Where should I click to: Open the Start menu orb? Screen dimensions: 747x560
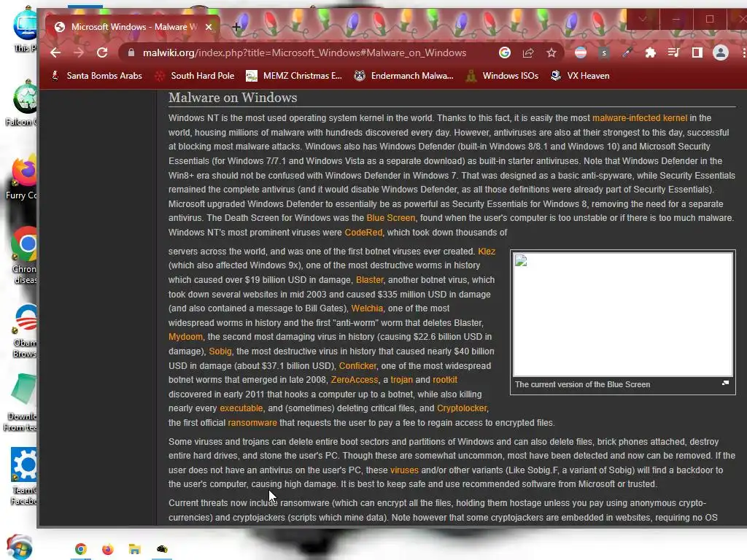pyautogui.click(x=19, y=547)
